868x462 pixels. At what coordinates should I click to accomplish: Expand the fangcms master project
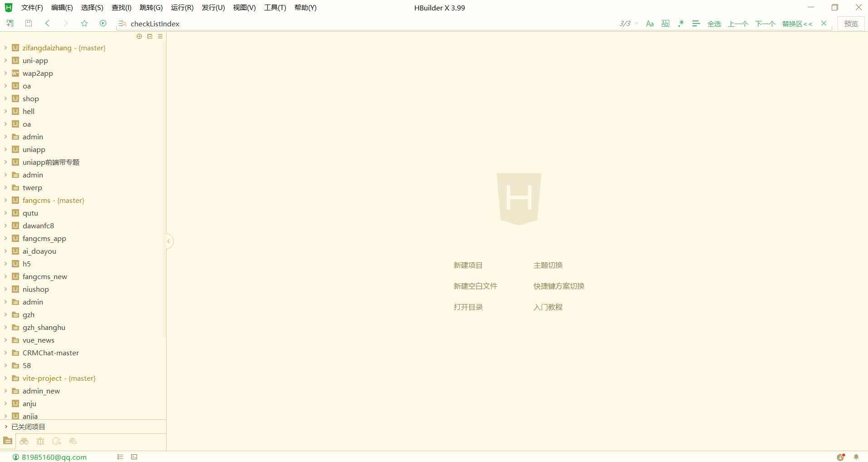pos(5,200)
